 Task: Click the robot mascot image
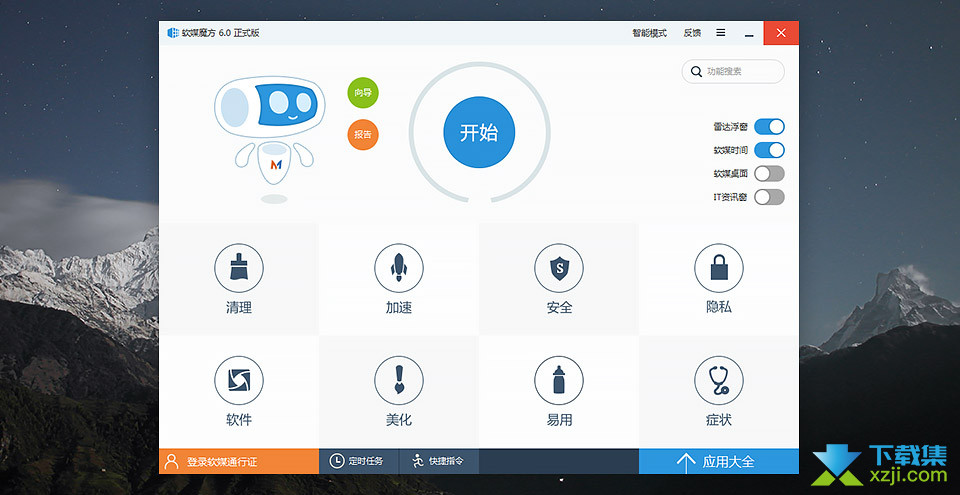270,139
